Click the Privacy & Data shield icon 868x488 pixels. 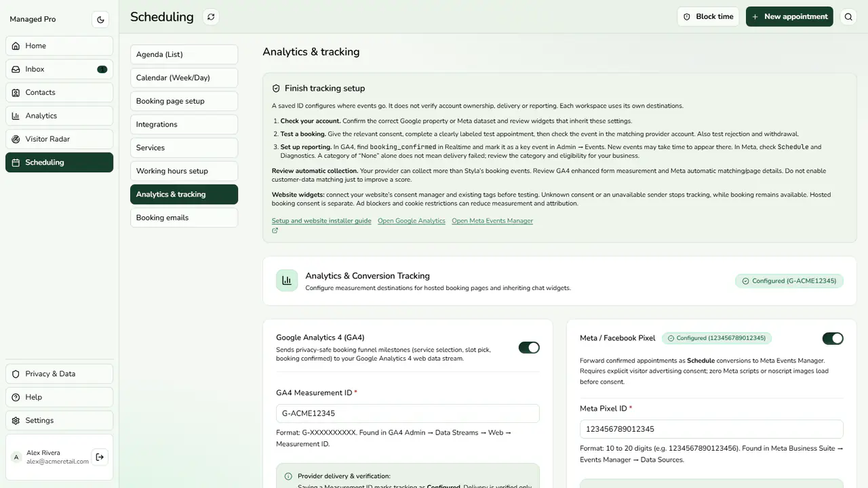16,374
